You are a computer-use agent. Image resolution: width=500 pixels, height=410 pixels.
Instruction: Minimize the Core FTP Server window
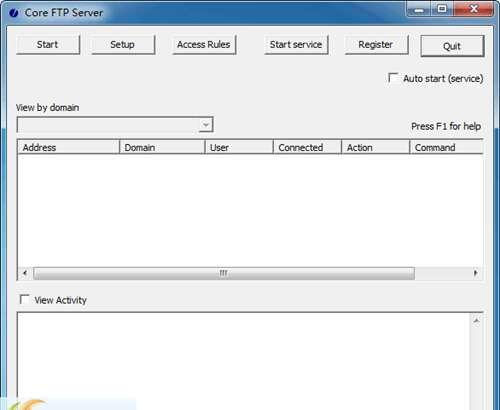pos(419,10)
